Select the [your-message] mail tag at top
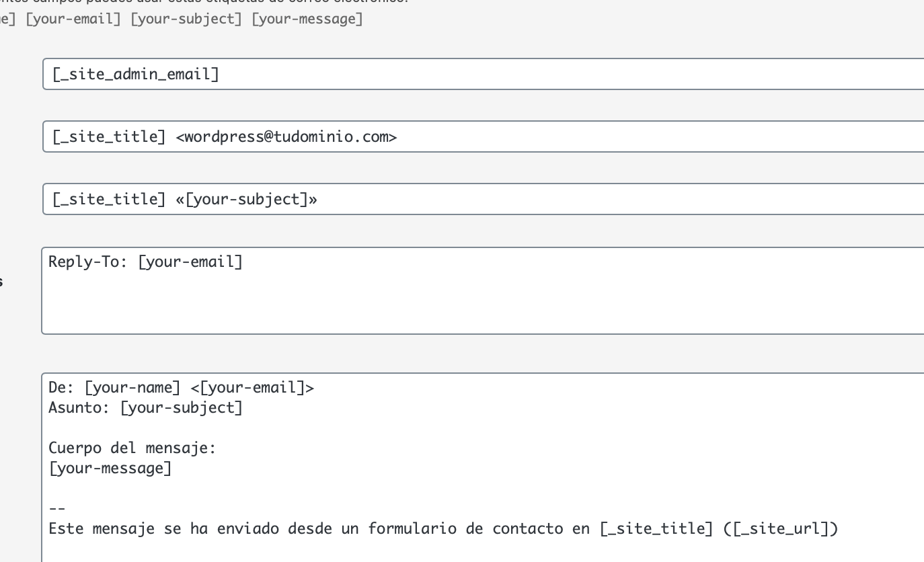The height and width of the screenshot is (562, 924). [x=307, y=19]
